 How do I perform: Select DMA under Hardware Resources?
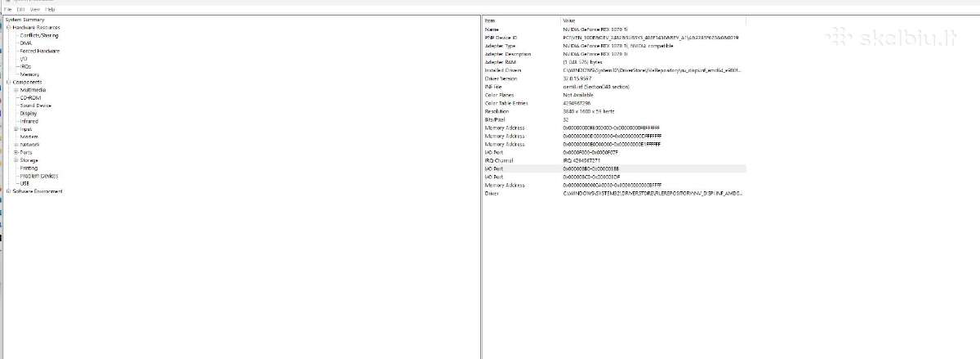pyautogui.click(x=25, y=43)
